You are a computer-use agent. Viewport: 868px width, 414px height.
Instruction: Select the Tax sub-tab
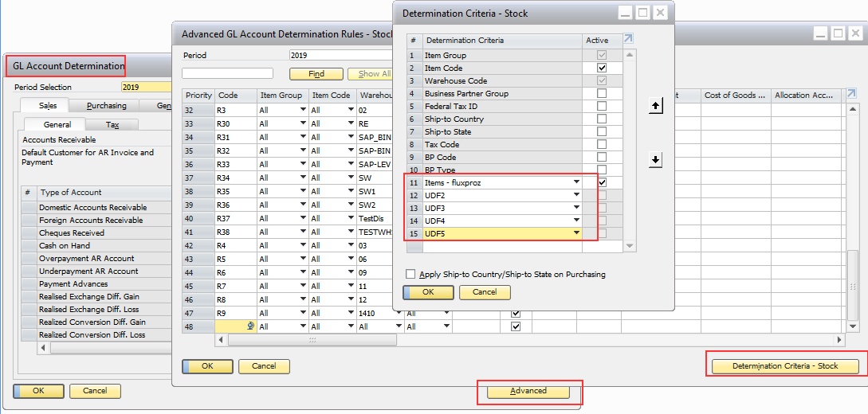tap(112, 125)
